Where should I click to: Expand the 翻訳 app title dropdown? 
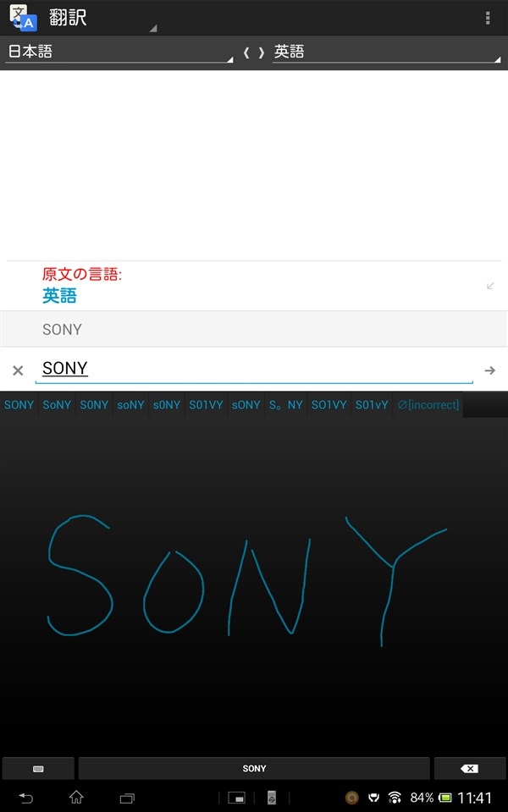[84, 18]
